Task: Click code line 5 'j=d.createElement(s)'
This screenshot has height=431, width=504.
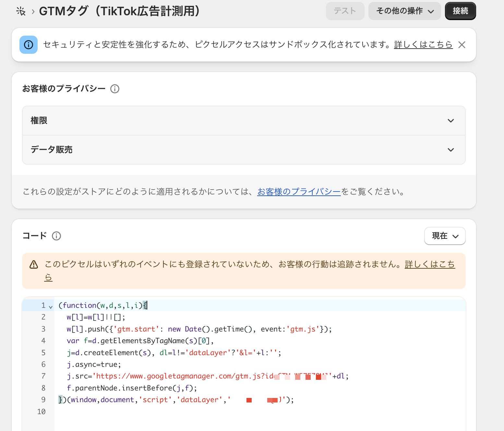Action: click(174, 353)
